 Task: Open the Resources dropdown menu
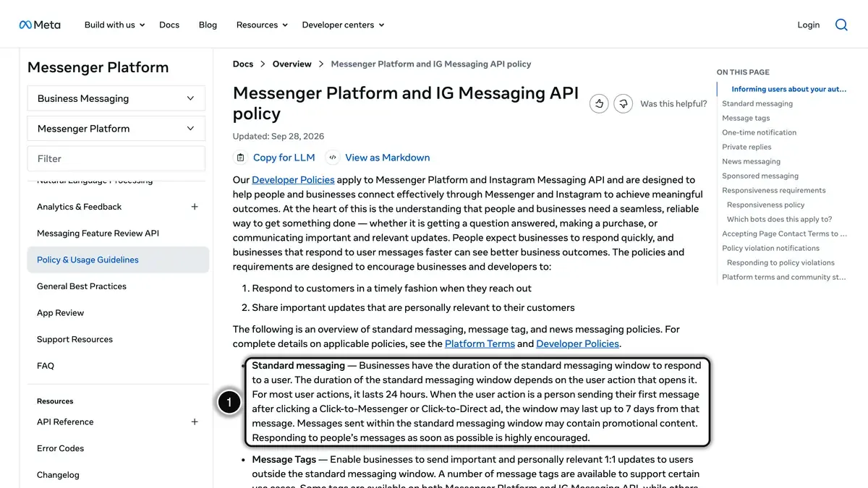[x=262, y=25]
